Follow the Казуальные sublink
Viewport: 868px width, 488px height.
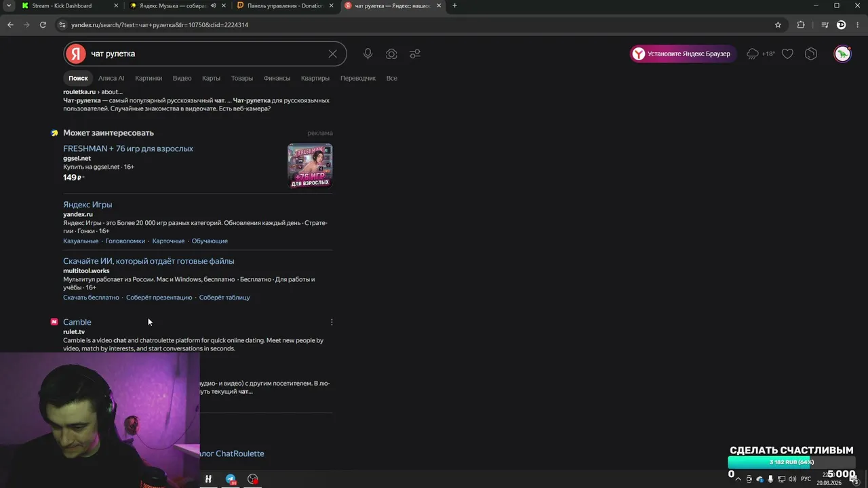click(81, 241)
